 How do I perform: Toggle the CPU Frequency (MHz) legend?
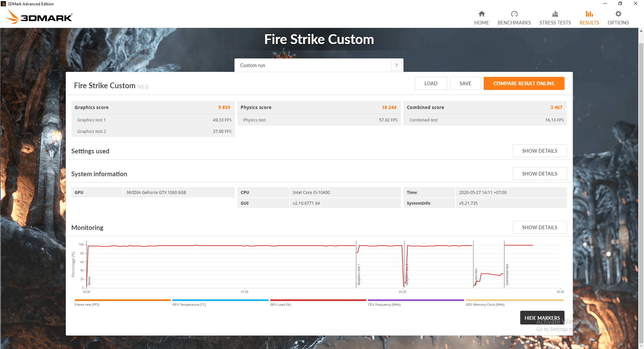[416, 302]
